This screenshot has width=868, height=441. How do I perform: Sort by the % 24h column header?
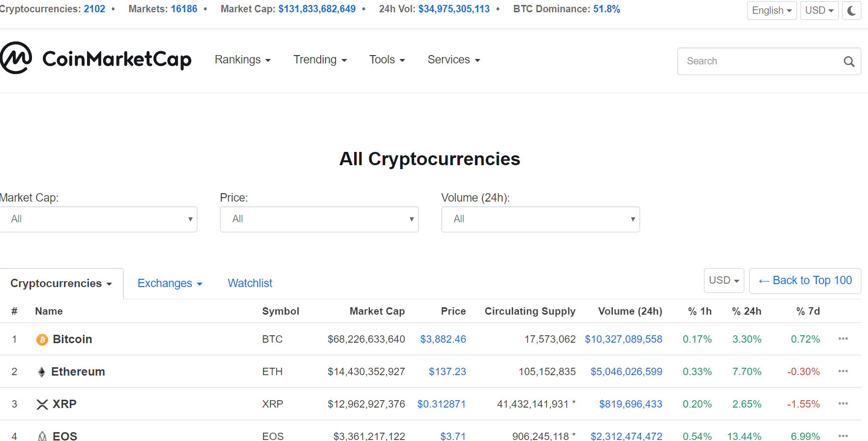click(747, 311)
